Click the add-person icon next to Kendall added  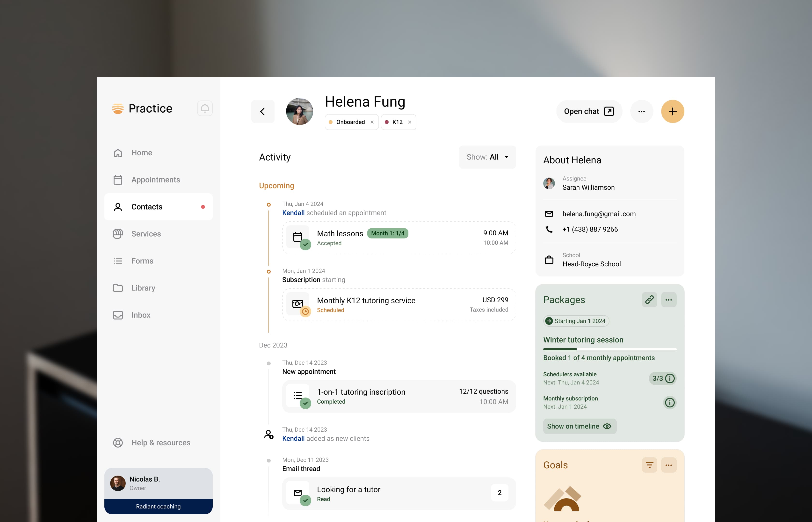click(x=269, y=434)
